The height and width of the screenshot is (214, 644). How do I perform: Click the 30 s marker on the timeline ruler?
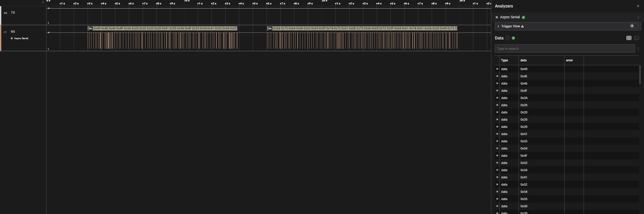[462, 1]
